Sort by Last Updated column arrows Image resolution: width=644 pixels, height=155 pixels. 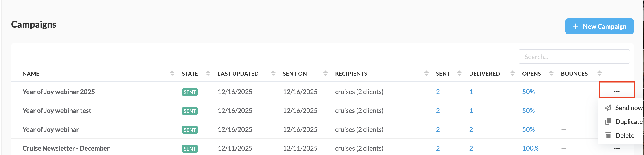[273, 73]
